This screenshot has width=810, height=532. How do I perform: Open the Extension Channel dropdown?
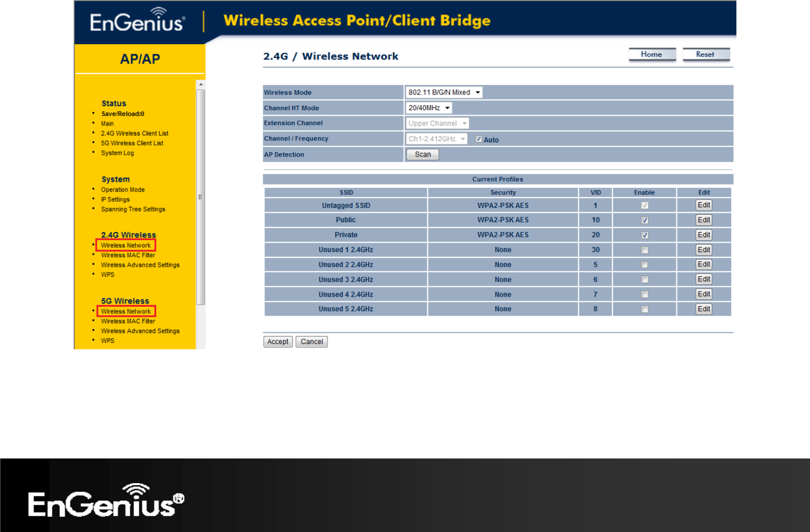437,123
